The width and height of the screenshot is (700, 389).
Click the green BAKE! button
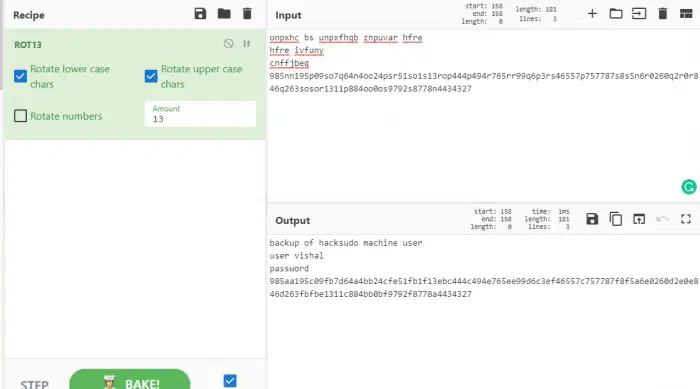[x=129, y=379]
